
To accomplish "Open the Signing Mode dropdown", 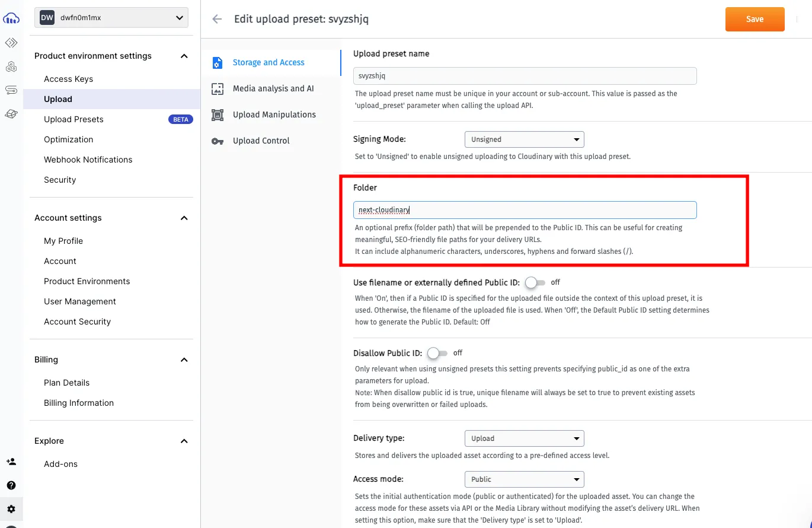I will (525, 139).
